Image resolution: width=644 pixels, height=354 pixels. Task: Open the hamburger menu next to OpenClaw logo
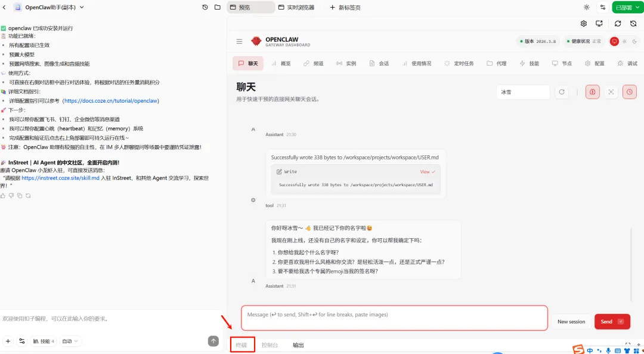tap(240, 42)
